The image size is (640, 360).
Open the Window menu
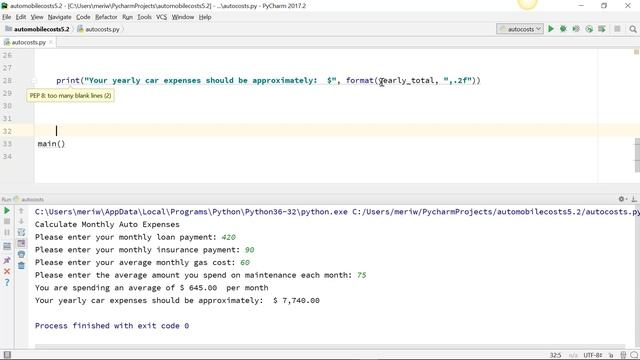(182, 17)
